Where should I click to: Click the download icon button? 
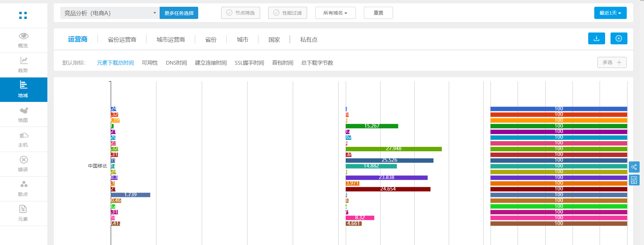[596, 39]
